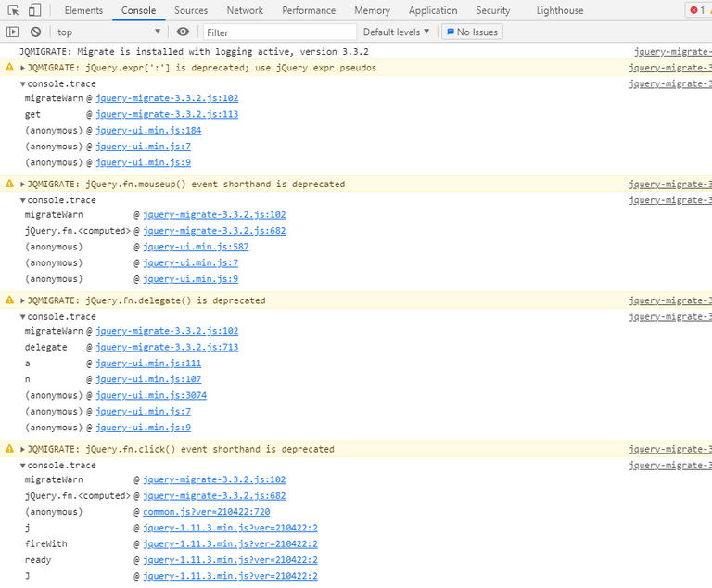Click the 'ready' function name in trace
The image size is (712, 588).
pyautogui.click(x=38, y=560)
